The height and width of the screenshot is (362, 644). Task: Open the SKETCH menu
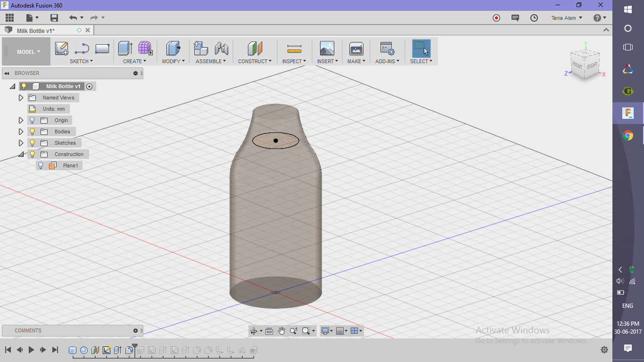(x=81, y=61)
